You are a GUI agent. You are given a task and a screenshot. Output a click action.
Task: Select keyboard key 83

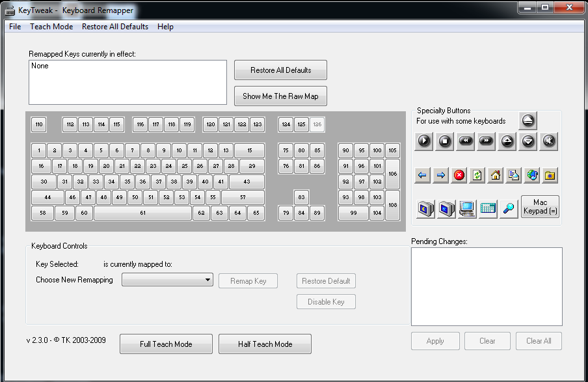302,197
